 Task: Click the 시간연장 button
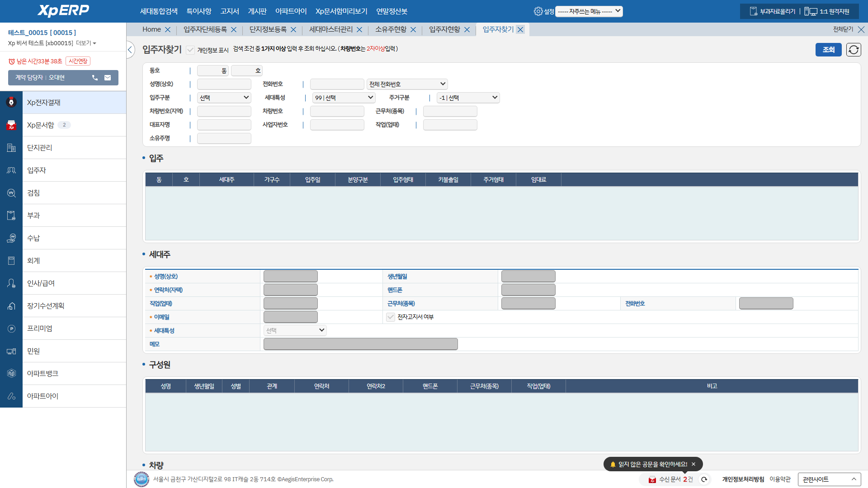(78, 61)
